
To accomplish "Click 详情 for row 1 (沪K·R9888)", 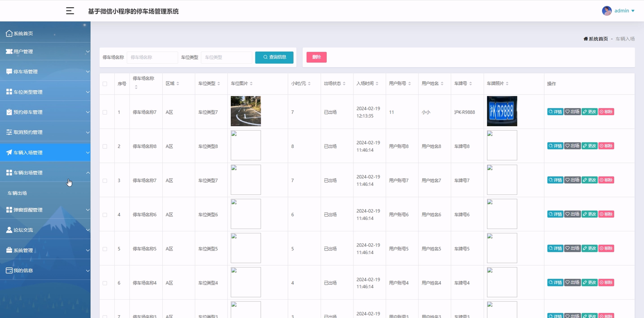I will tap(555, 112).
